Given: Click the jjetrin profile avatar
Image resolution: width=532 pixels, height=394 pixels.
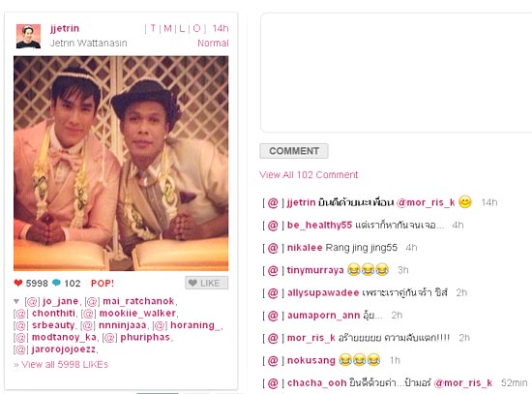Looking at the screenshot, I should (x=28, y=36).
